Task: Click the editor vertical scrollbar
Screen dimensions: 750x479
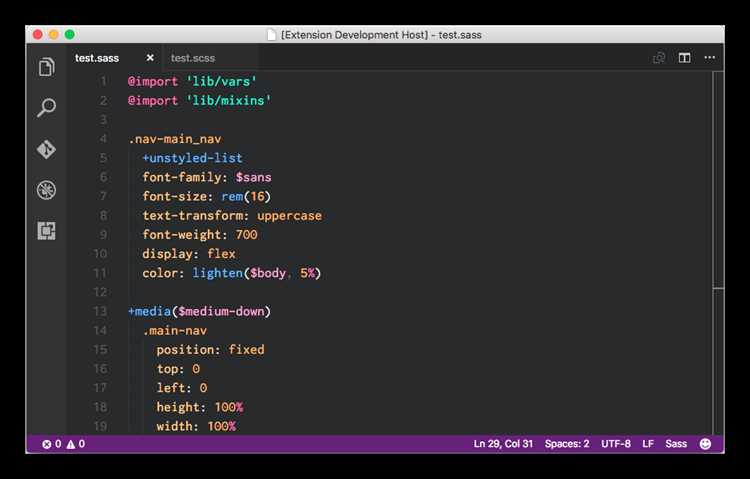Action: coord(718,180)
